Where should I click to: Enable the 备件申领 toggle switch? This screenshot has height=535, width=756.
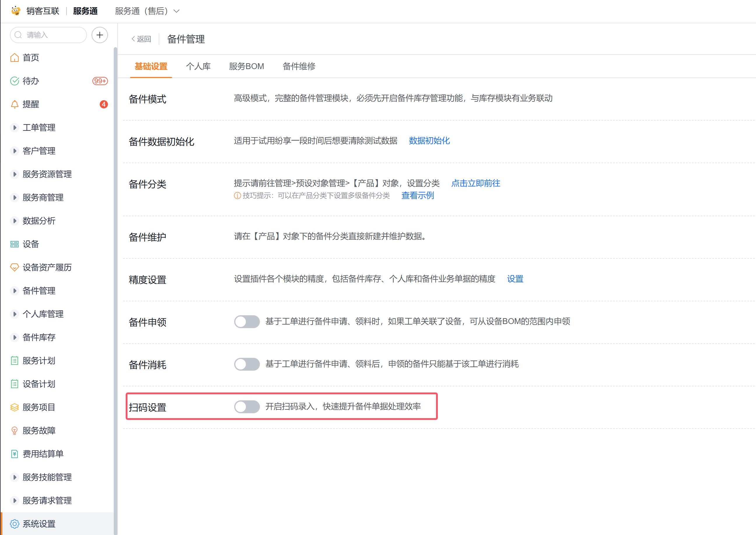[247, 321]
